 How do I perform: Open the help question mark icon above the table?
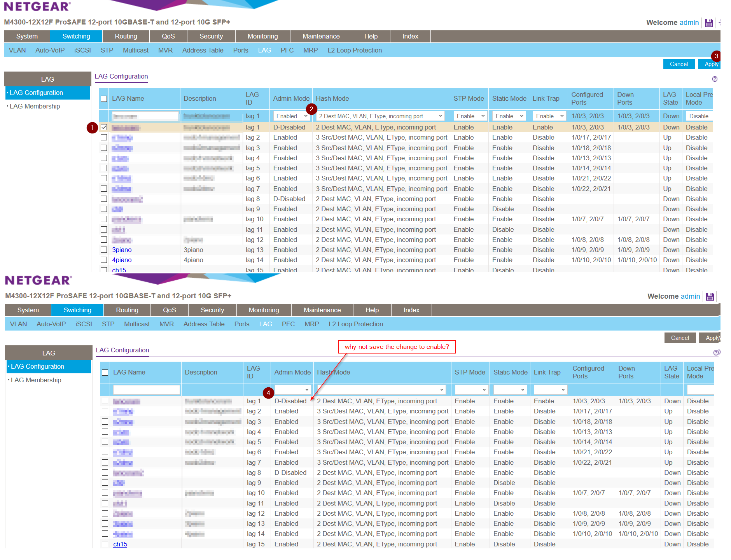click(x=714, y=79)
